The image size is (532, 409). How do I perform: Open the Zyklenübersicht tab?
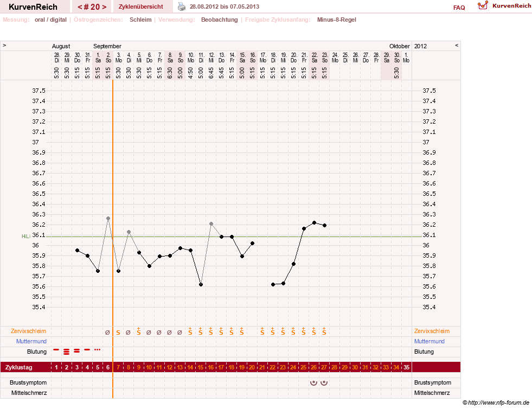pos(141,7)
